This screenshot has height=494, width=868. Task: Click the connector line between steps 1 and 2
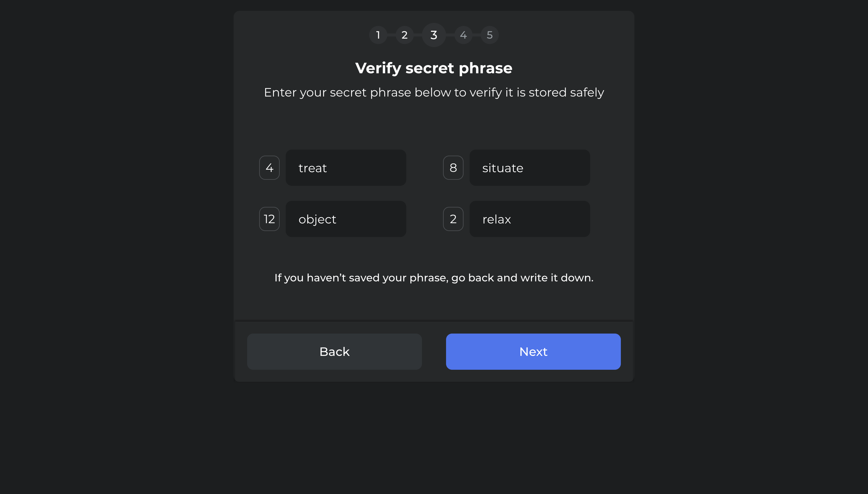coord(391,35)
